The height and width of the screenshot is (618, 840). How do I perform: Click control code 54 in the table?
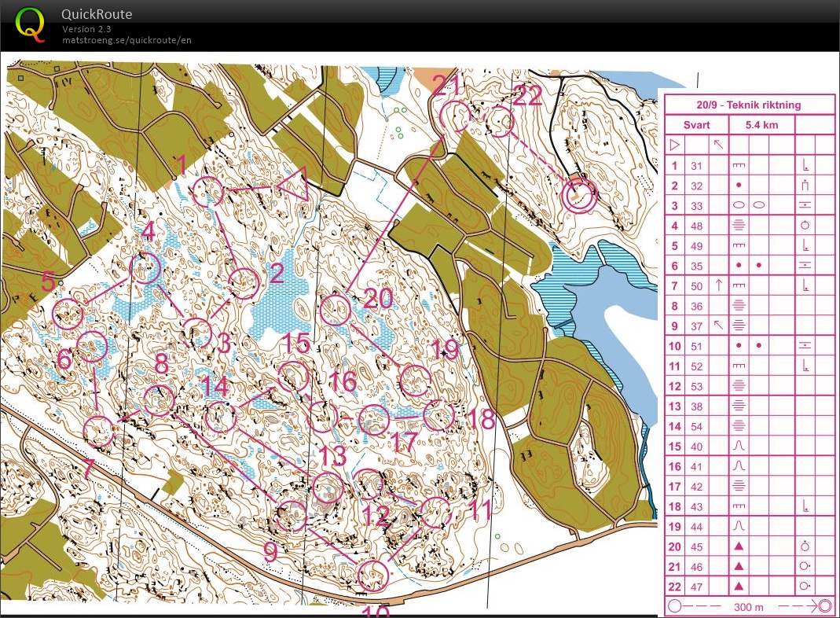[696, 426]
